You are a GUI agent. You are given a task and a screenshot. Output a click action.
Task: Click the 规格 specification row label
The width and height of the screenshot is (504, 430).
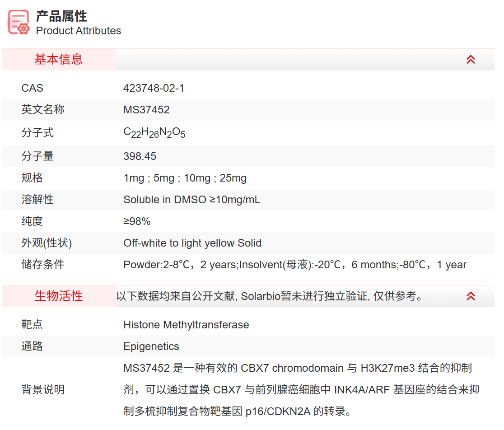click(x=32, y=178)
